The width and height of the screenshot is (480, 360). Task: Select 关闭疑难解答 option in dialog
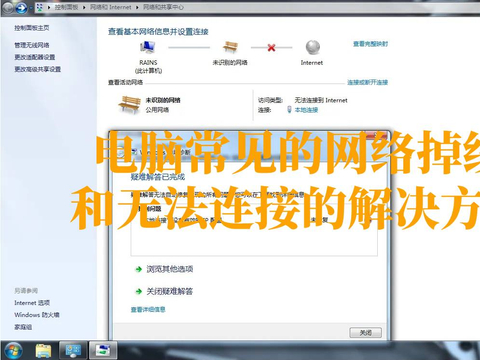pyautogui.click(x=170, y=291)
